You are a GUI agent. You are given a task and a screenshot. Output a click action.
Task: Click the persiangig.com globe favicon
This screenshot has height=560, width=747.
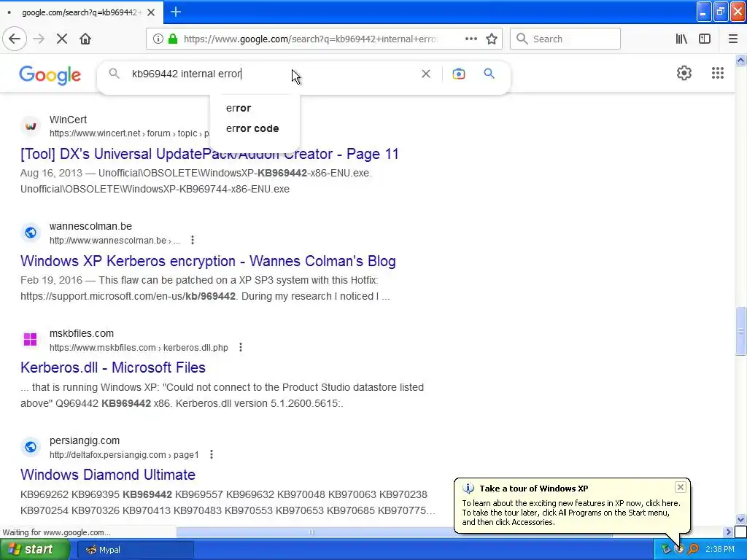(31, 447)
